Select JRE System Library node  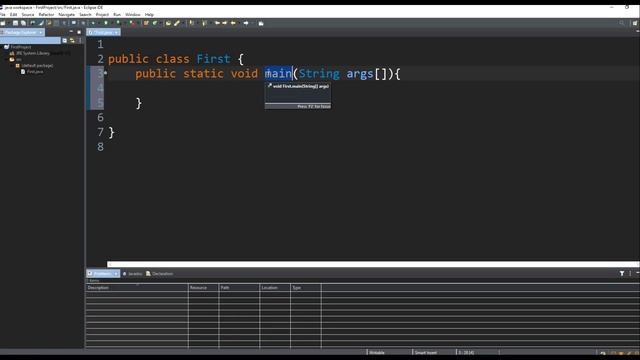(33, 53)
